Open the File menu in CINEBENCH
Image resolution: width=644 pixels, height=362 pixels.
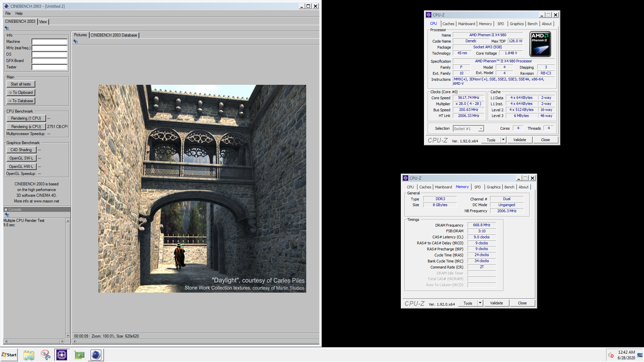(8, 13)
